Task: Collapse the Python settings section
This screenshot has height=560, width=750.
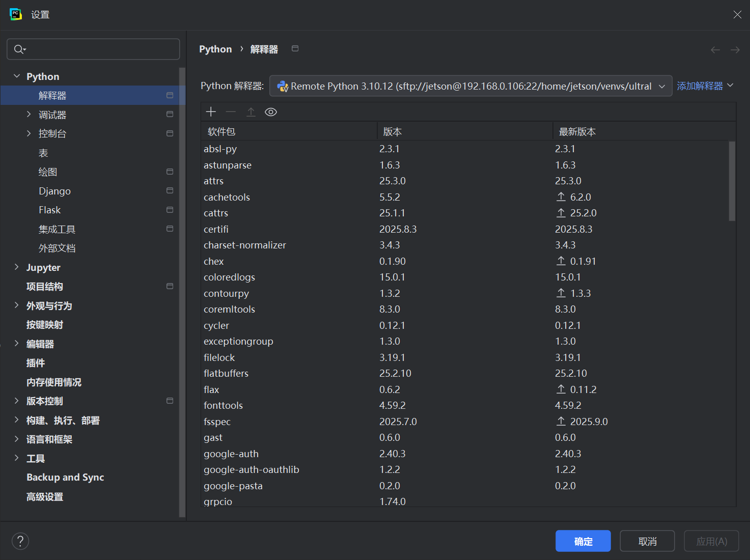Action: pos(17,76)
